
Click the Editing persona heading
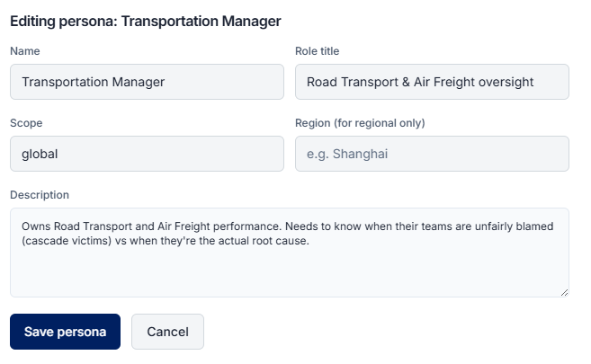(x=146, y=21)
